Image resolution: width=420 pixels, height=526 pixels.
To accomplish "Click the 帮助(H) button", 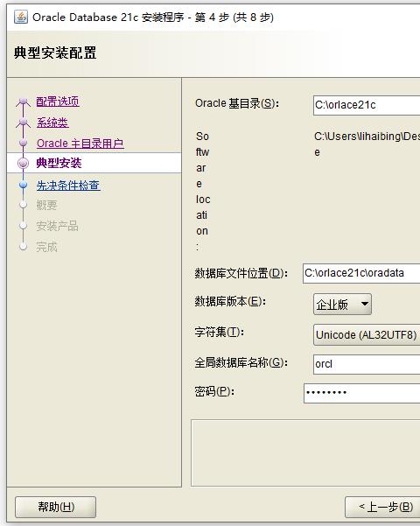I will (56, 507).
